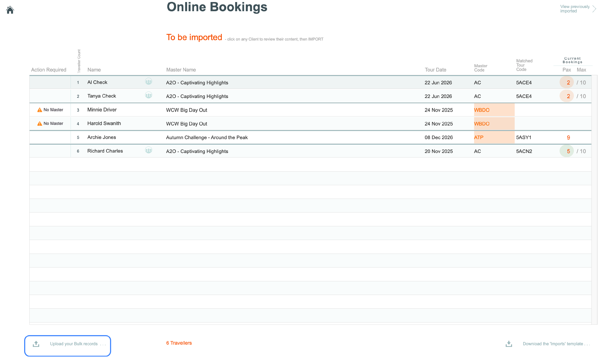Select Al Check client name

(97, 82)
